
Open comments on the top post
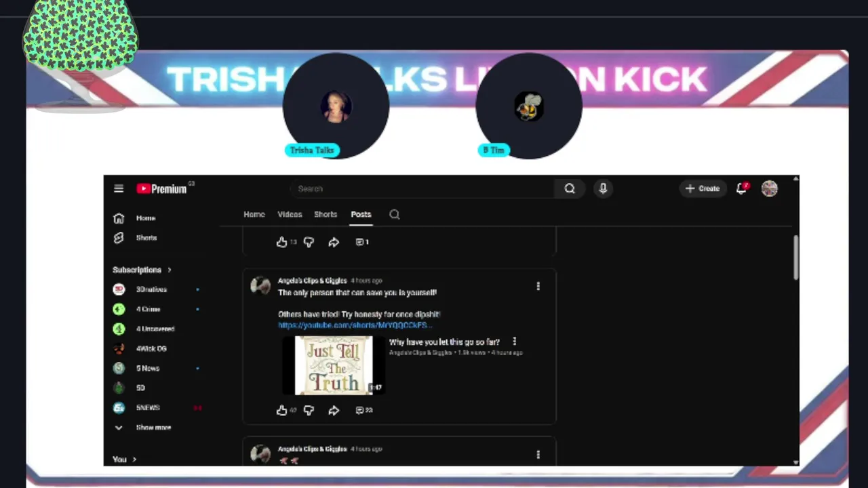click(x=362, y=242)
